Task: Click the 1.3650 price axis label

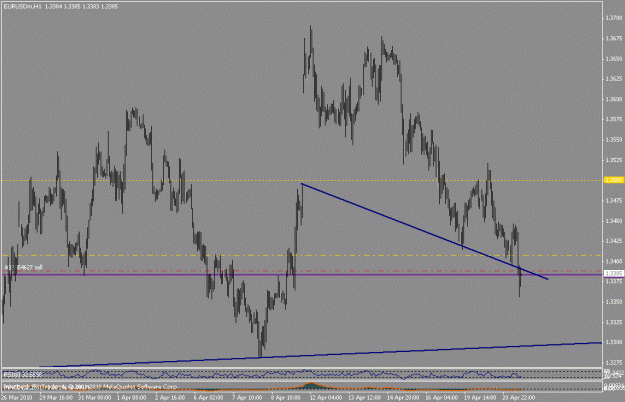Action: click(613, 59)
